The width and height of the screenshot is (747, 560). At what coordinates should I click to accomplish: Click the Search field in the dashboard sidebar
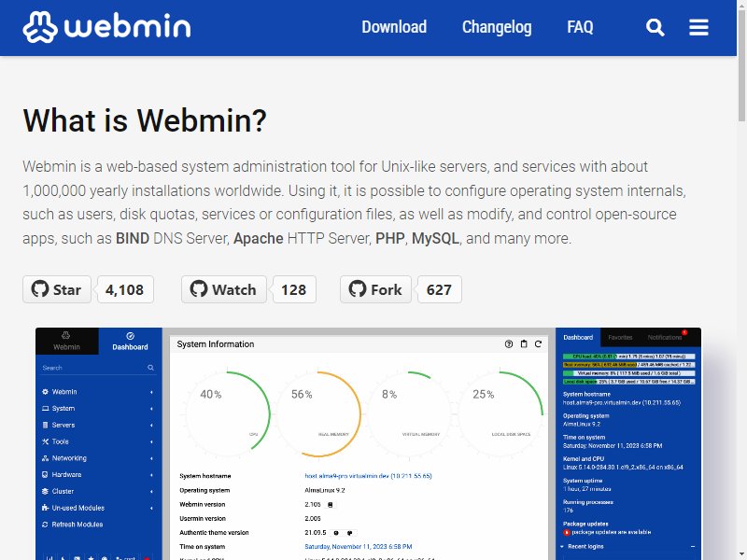pos(98,368)
